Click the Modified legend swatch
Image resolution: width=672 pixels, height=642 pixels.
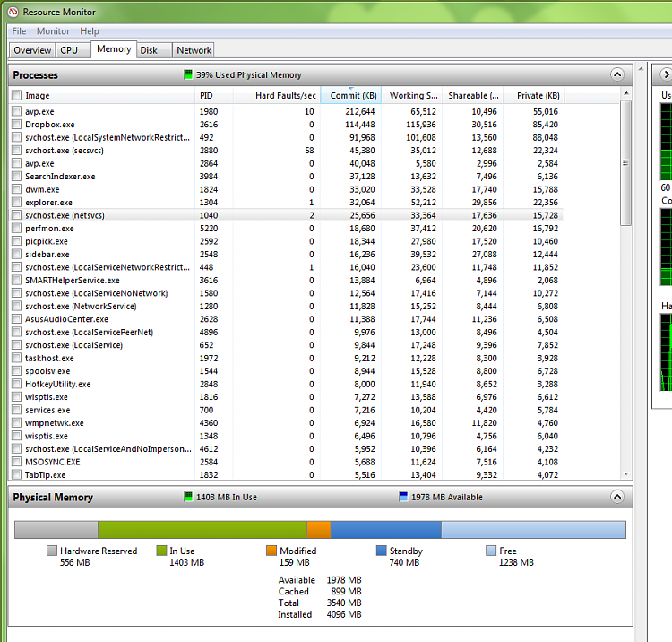(271, 551)
